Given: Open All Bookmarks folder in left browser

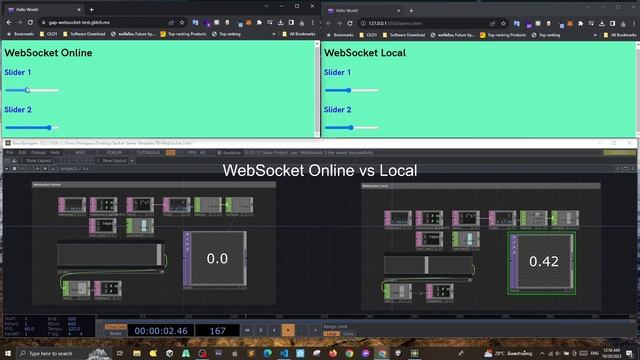Looking at the screenshot, I should [299, 34].
